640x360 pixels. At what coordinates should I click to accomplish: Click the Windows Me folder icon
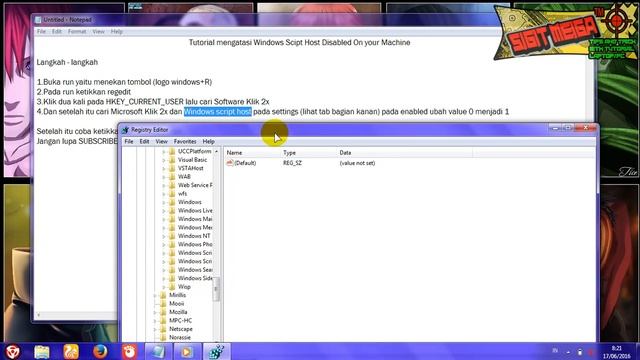point(172,227)
